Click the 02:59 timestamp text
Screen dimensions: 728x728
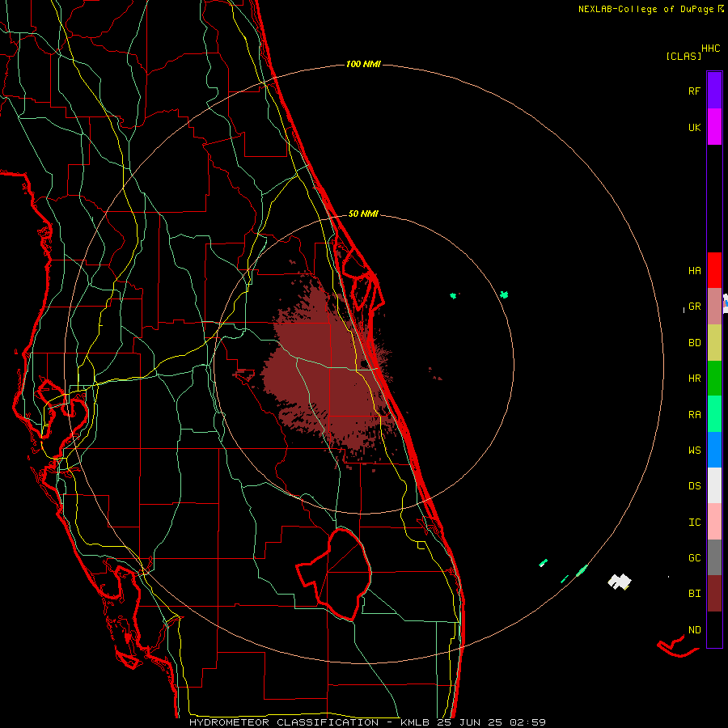(x=527, y=722)
